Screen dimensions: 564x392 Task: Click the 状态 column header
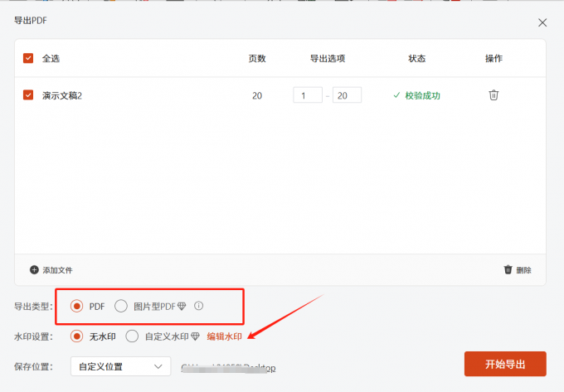pyautogui.click(x=417, y=59)
